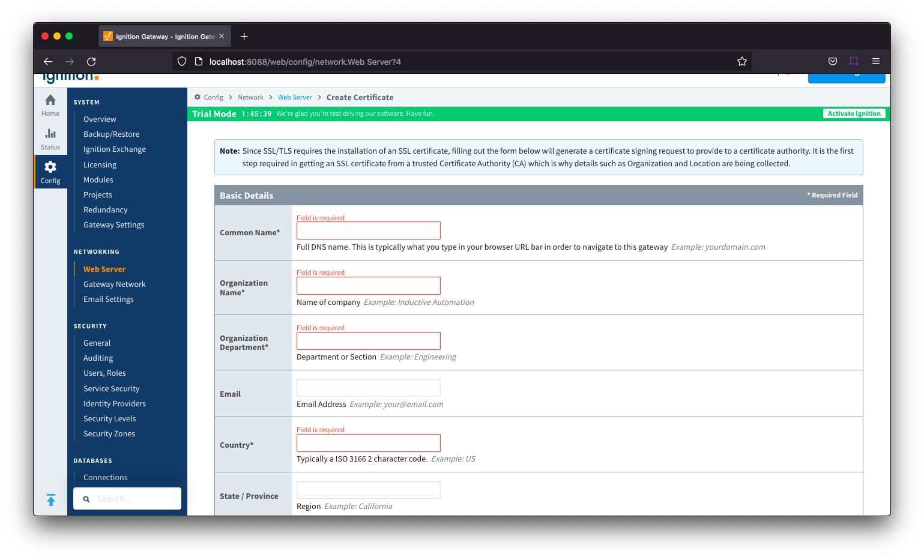Image resolution: width=924 pixels, height=560 pixels.
Task: Click the Create Certificate breadcrumb title
Action: click(360, 97)
